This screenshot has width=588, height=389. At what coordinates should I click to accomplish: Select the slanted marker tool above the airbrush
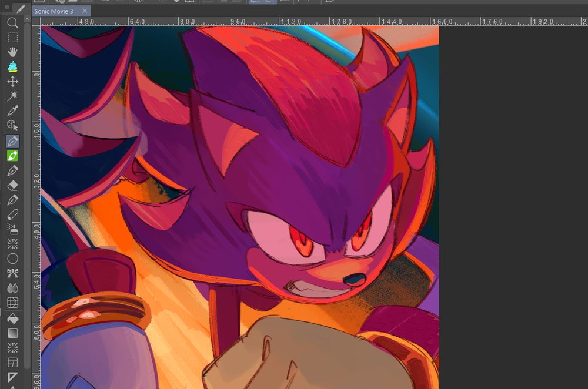click(x=12, y=214)
